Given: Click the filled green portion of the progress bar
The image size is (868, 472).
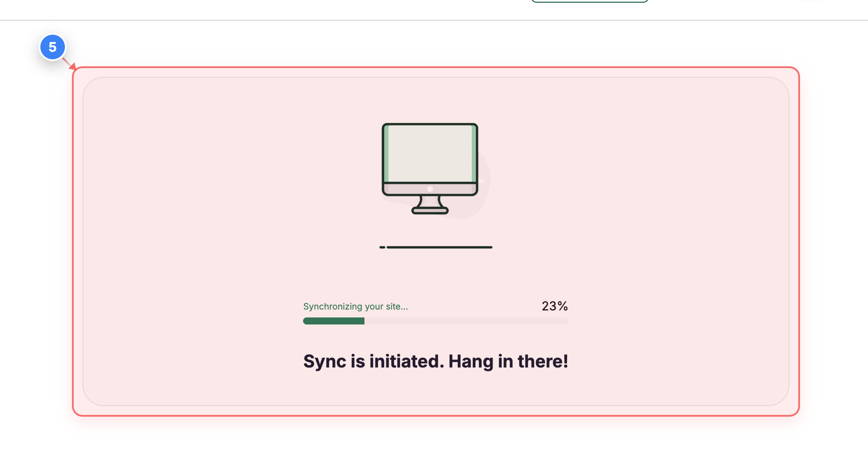Looking at the screenshot, I should (333, 321).
